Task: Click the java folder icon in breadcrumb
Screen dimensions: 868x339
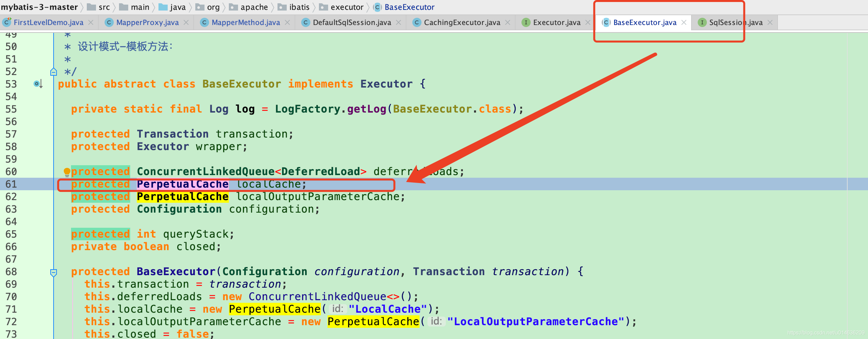Action: click(x=163, y=7)
